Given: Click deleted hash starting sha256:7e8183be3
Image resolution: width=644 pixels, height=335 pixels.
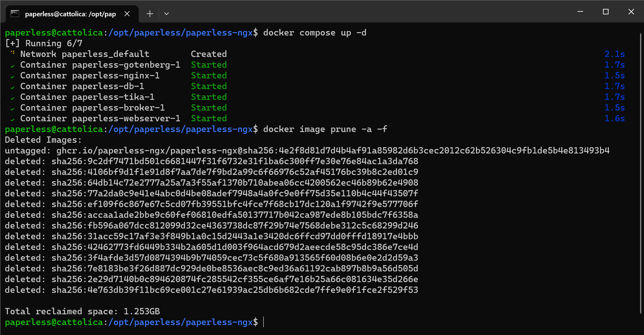Looking at the screenshot, I should pyautogui.click(x=235, y=268).
